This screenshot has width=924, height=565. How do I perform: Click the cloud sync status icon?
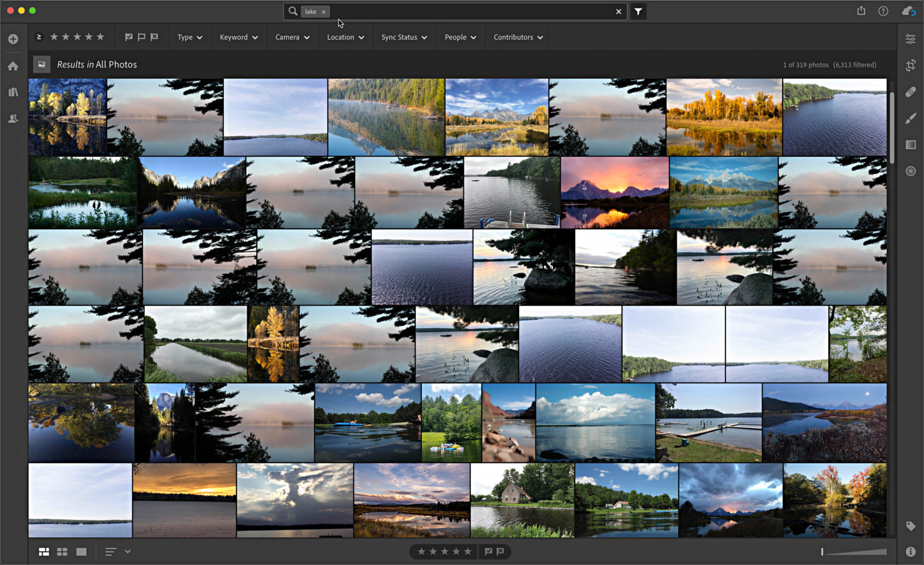(x=908, y=11)
